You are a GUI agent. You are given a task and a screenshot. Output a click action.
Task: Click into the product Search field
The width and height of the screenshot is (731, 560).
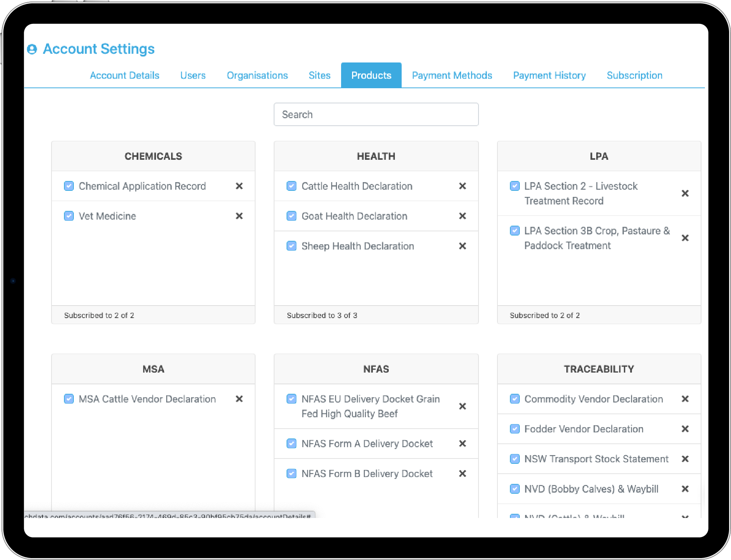[376, 114]
